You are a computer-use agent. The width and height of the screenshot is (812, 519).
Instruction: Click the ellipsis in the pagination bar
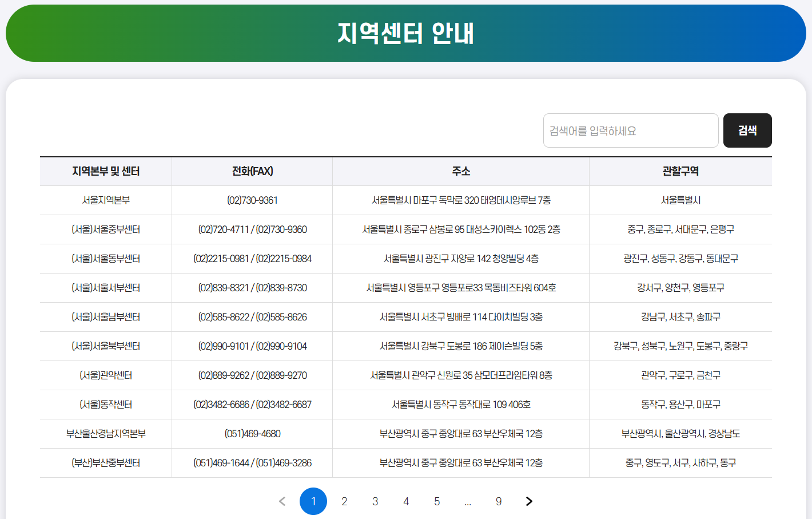tap(468, 501)
